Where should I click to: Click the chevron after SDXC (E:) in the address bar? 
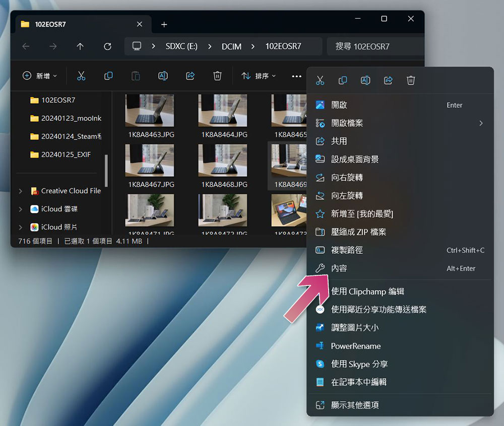pyautogui.click(x=210, y=46)
